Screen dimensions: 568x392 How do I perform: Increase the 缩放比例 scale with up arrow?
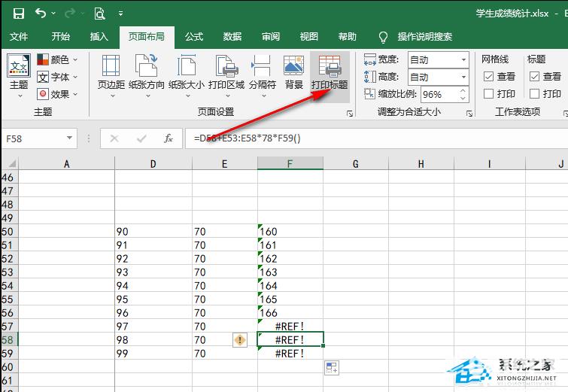tap(463, 90)
